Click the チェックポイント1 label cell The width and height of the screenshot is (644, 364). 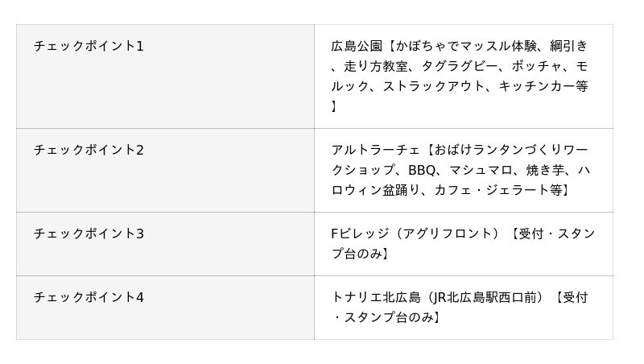[x=89, y=46]
